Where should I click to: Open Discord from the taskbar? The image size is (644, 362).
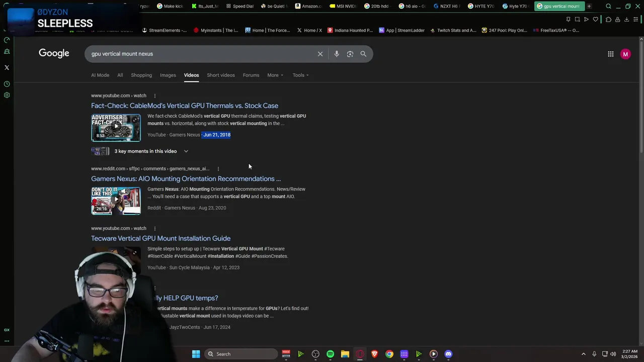[448, 354]
